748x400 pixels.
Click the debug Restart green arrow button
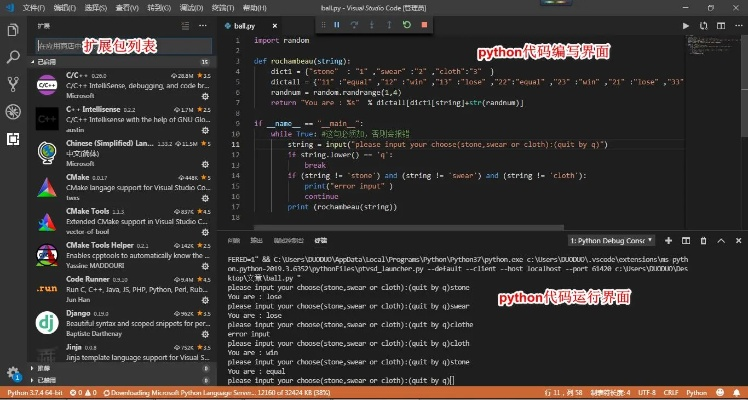click(407, 25)
